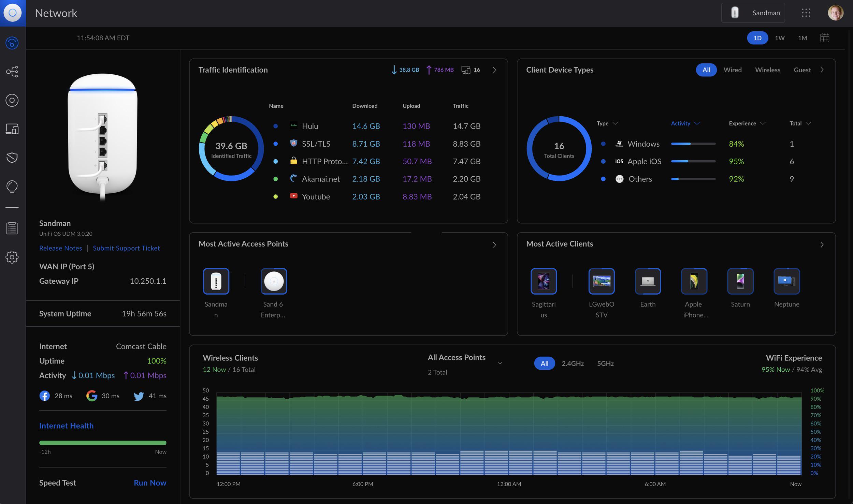Image resolution: width=853 pixels, height=504 pixels.
Task: Open the Topology view in sidebar
Action: (x=12, y=72)
